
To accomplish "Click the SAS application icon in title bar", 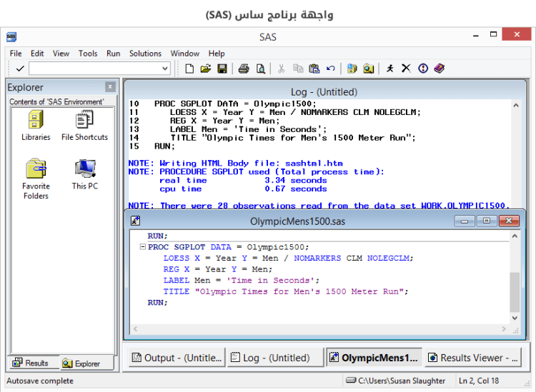I will [11, 36].
